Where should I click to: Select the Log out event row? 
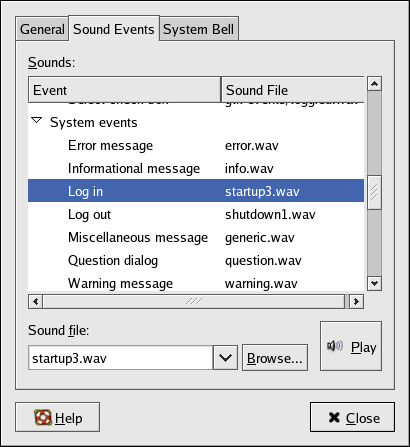(196, 214)
